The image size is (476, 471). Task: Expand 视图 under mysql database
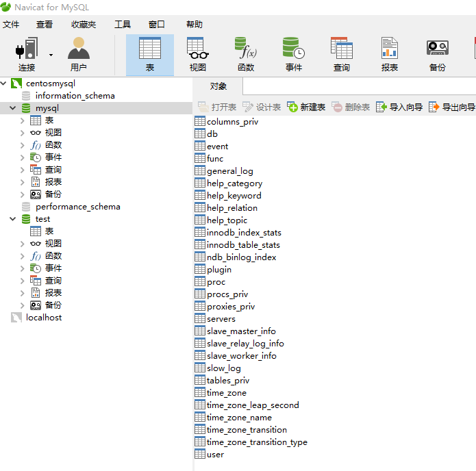click(22, 133)
